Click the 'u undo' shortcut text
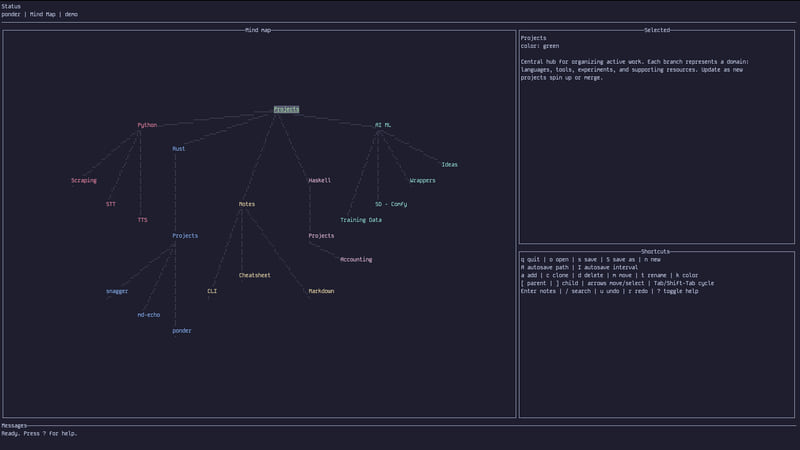 [x=609, y=291]
